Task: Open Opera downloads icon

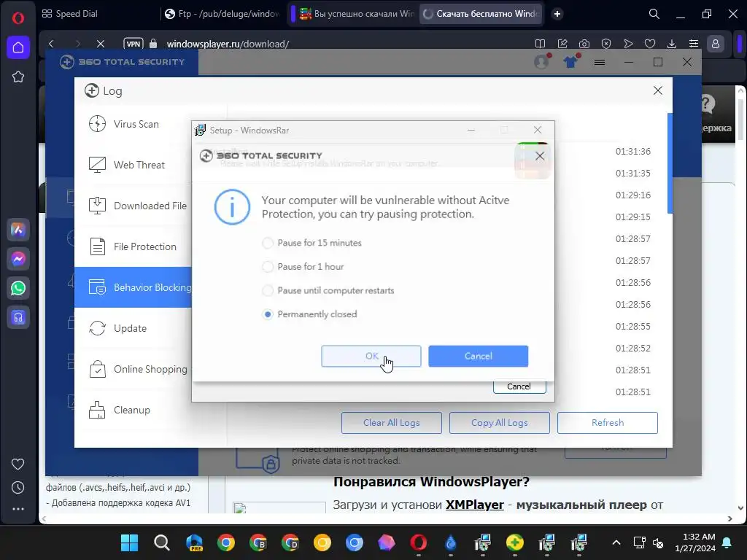Action: pos(672,44)
